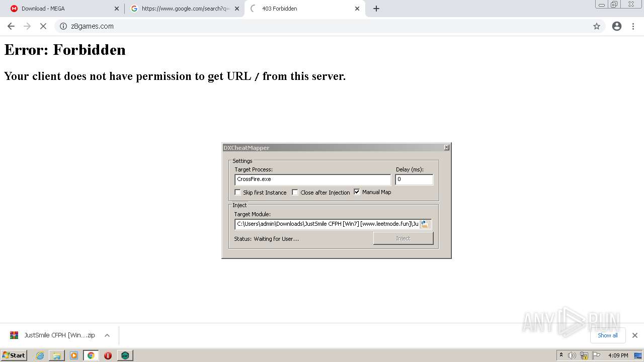
Task: Click the Status: Waiting for User text
Action: coord(266,239)
